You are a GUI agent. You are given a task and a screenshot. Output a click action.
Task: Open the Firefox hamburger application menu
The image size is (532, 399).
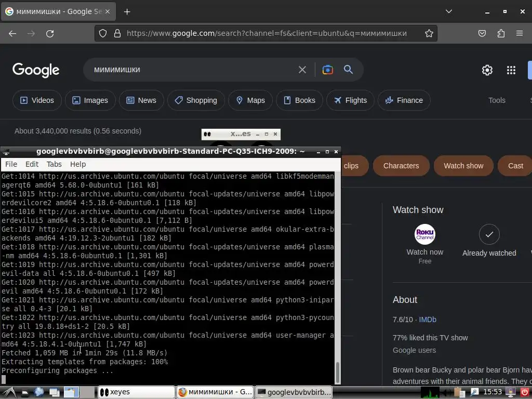[x=520, y=33]
